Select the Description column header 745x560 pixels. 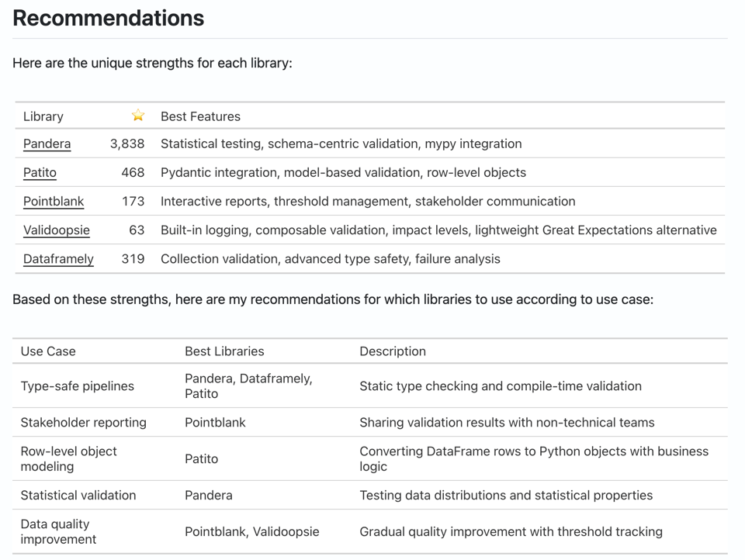pyautogui.click(x=393, y=351)
